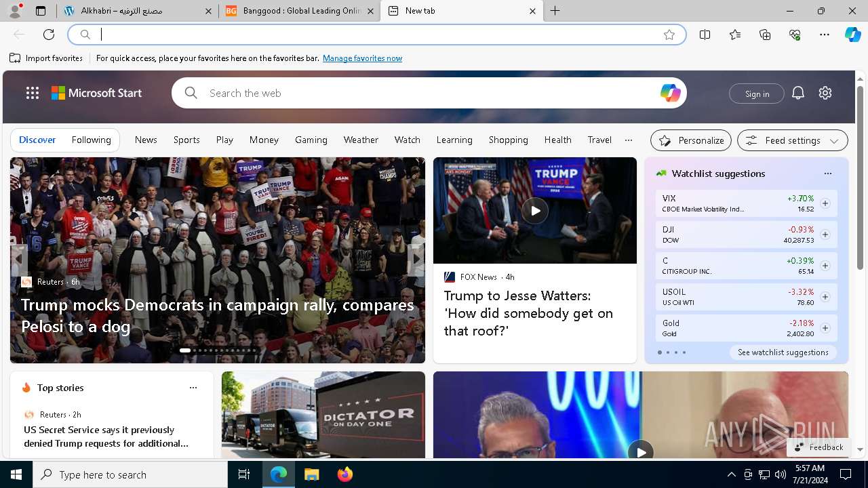Open the browser profile icon
Image resolution: width=868 pixels, height=488 pixels.
[x=15, y=11]
